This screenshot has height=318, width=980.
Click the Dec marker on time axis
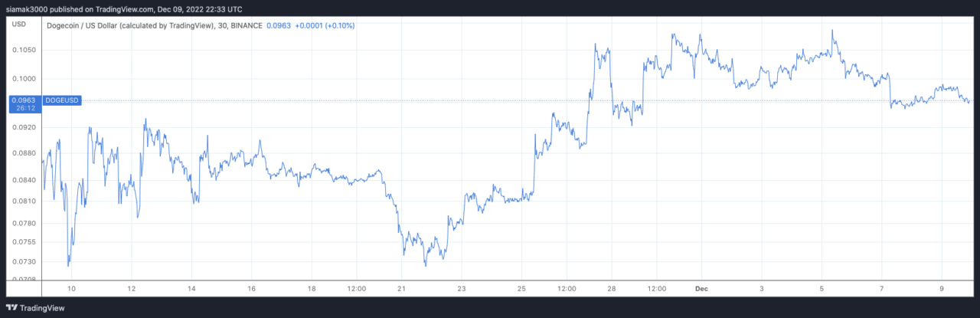point(701,289)
